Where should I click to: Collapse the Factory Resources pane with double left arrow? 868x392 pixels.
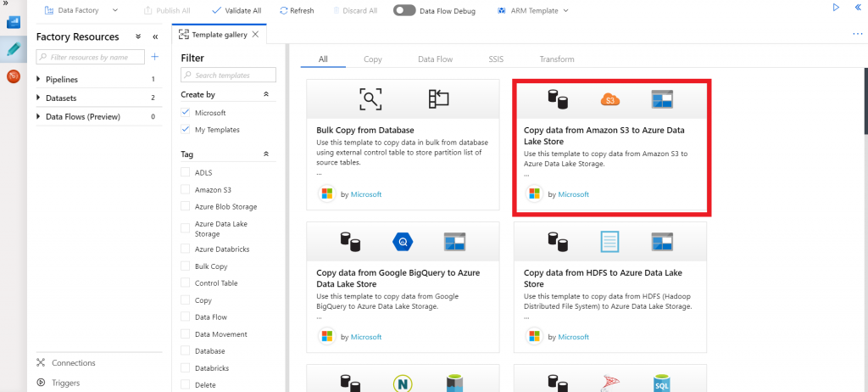coord(156,36)
